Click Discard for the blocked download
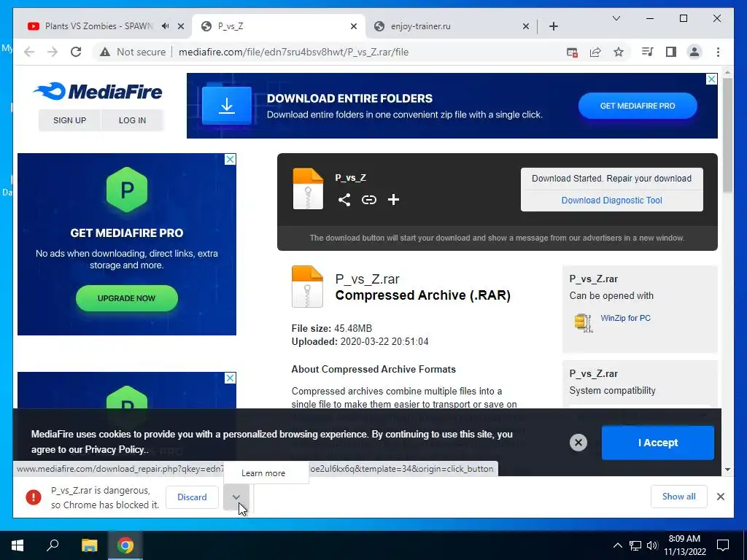Viewport: 747px width, 560px height. pos(192,497)
